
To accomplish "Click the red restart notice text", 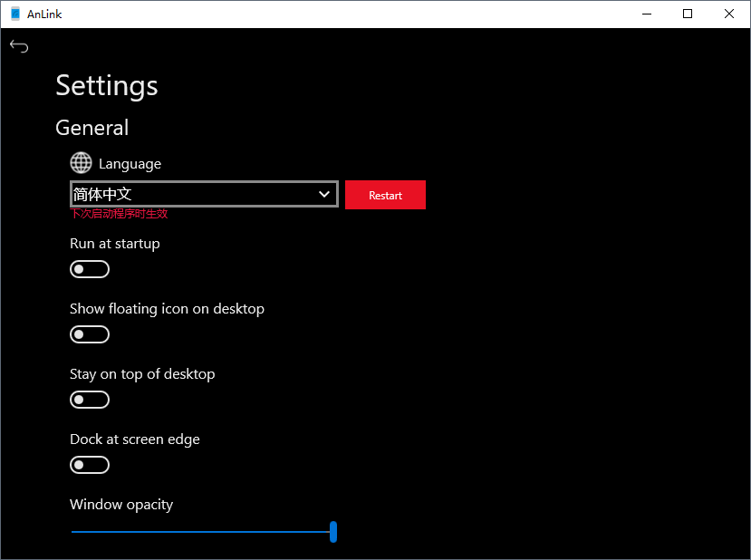I will tap(119, 214).
